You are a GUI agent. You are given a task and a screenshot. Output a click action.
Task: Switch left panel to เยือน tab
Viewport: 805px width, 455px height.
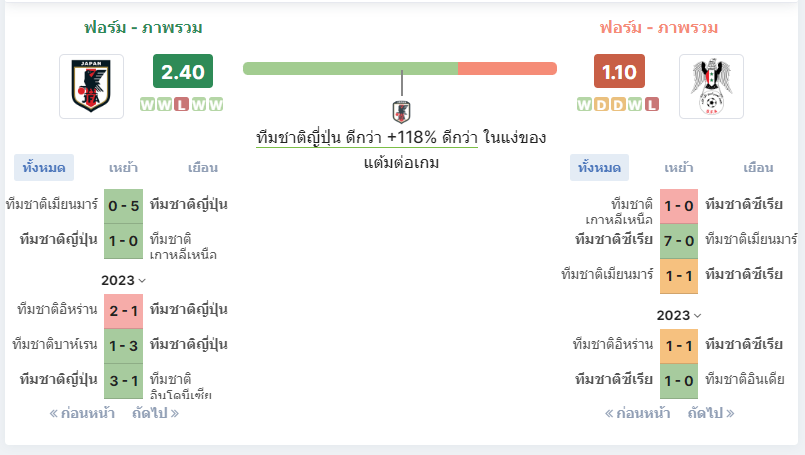pos(203,167)
